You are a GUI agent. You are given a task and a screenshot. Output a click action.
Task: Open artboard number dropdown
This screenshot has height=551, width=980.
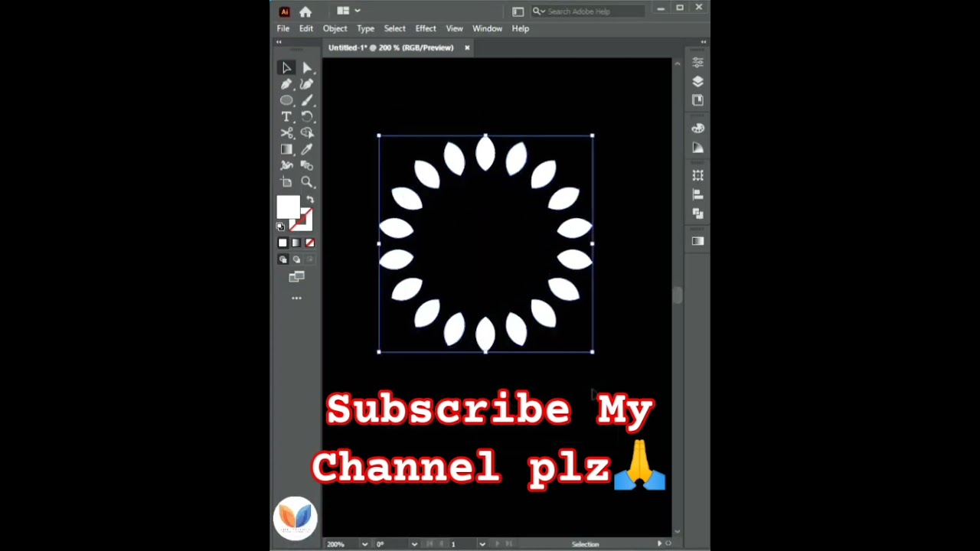click(482, 544)
